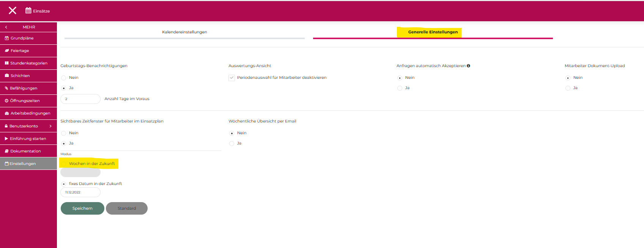Screen dimensions: 644x248
Task: Click the Öffnungszeiten clock icon
Action: (7, 101)
